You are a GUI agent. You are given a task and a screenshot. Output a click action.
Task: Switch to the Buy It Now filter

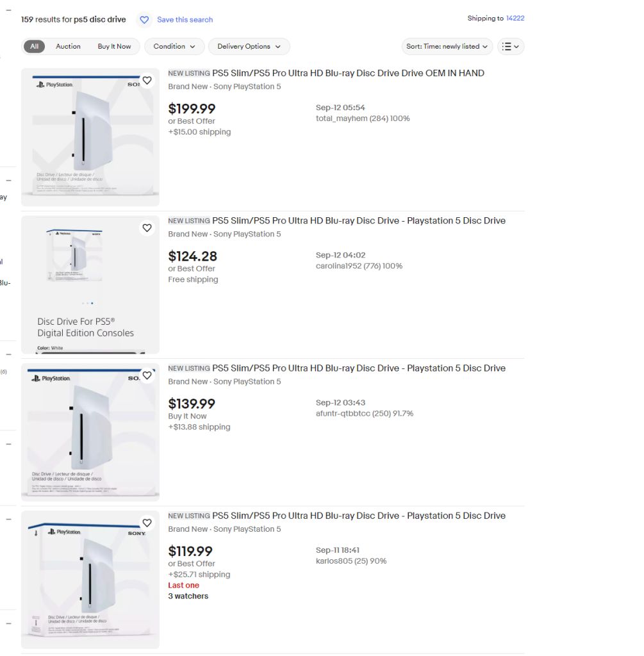tap(114, 46)
